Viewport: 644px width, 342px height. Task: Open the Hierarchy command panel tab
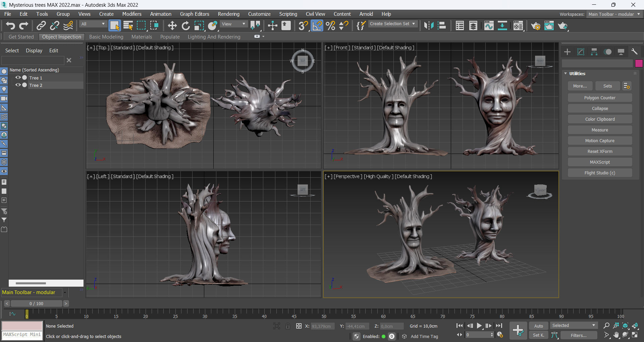pyautogui.click(x=594, y=52)
